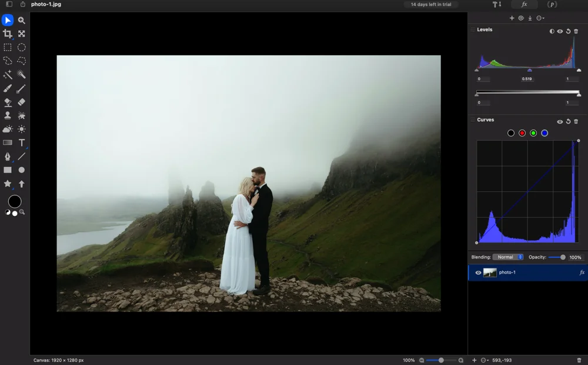Select the photo-1 layer thumbnail
The image size is (588, 365).
[x=490, y=273]
